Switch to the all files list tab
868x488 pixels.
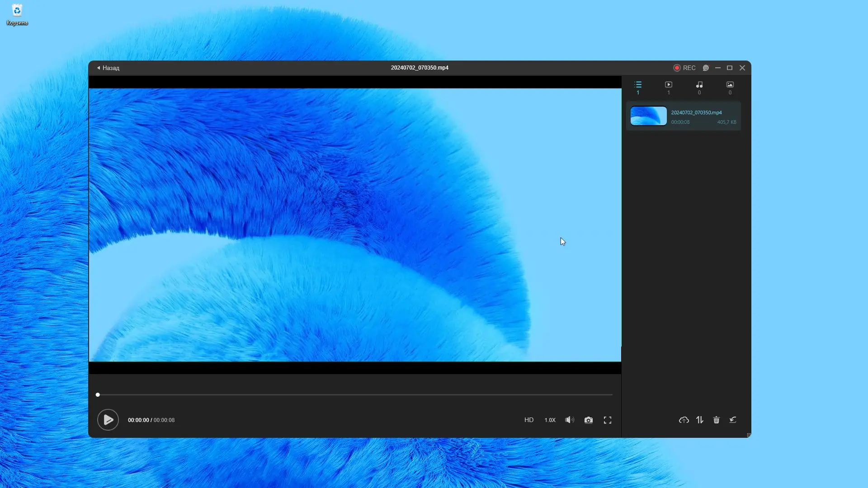pos(638,87)
